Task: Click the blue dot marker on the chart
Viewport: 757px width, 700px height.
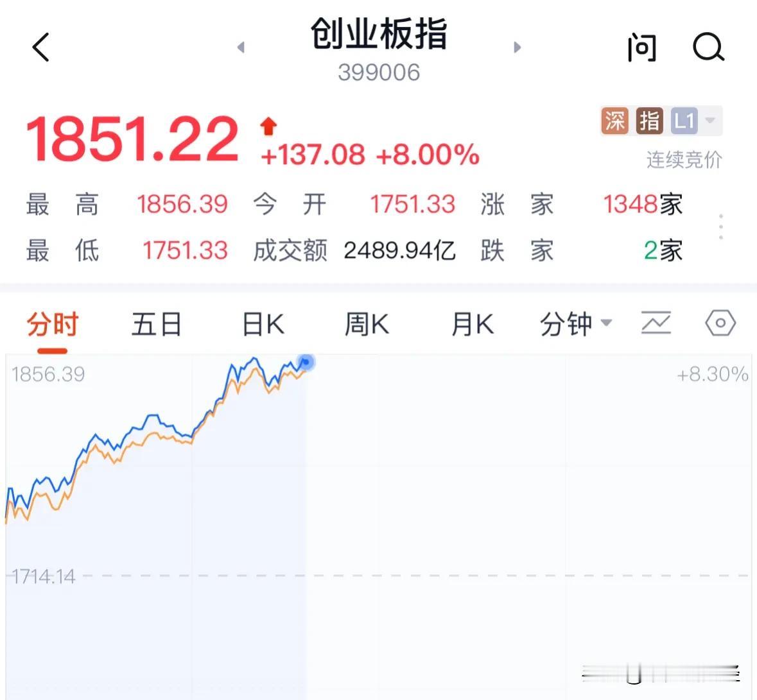Action: (x=306, y=363)
